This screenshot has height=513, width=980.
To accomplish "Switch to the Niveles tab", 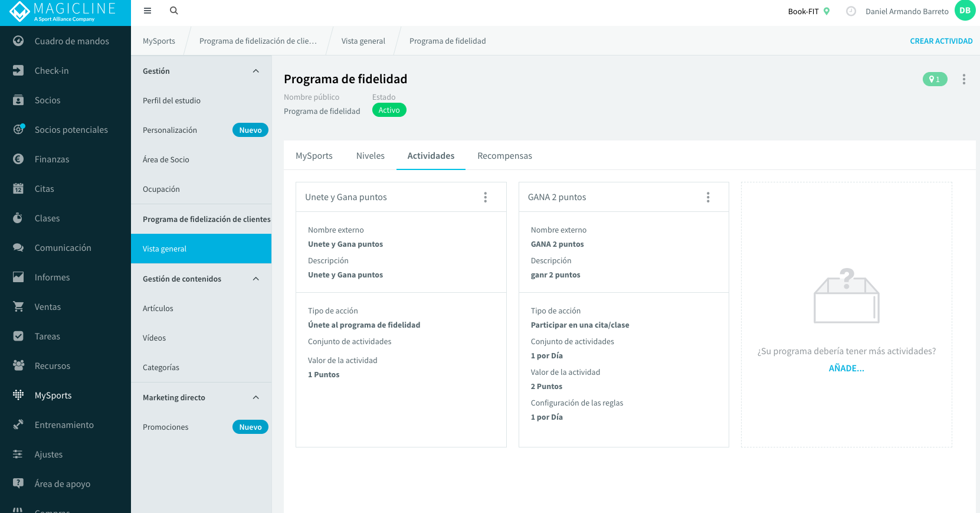I will pos(371,156).
